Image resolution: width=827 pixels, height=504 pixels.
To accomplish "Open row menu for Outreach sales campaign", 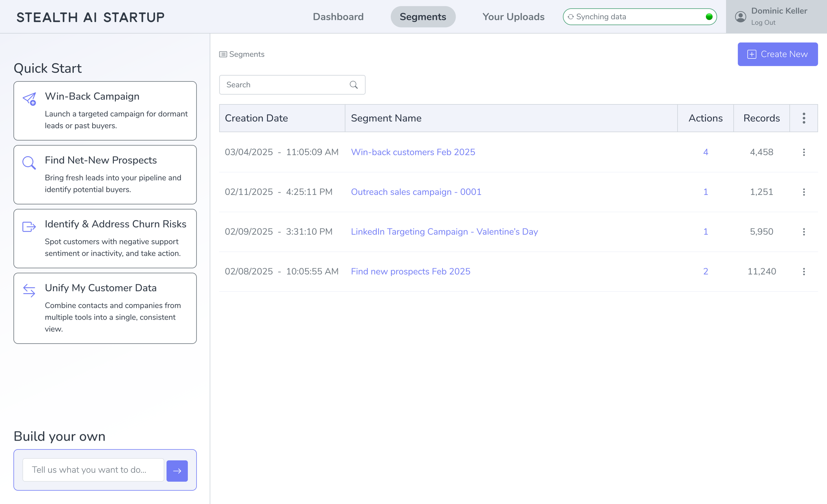I will pos(804,192).
